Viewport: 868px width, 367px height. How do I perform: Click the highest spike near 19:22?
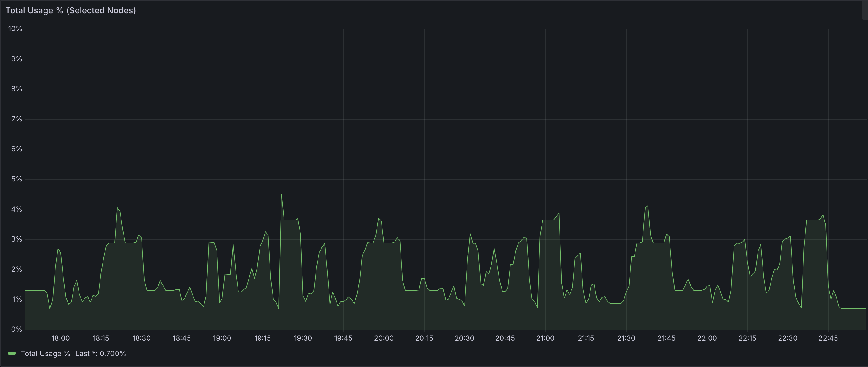coord(281,194)
